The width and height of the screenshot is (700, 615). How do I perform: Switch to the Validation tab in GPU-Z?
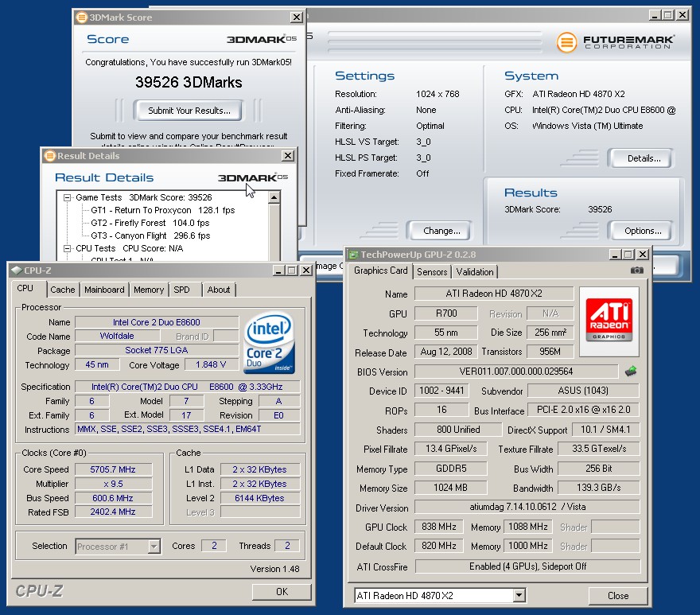475,271
